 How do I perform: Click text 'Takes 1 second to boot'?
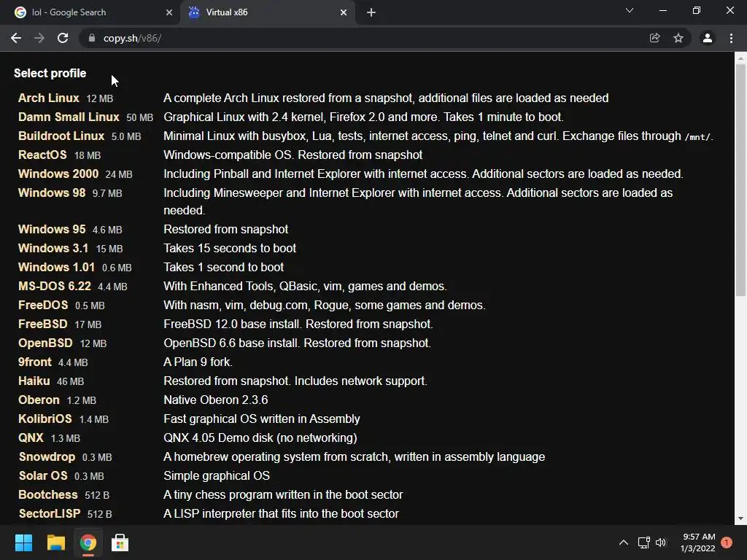tap(223, 267)
